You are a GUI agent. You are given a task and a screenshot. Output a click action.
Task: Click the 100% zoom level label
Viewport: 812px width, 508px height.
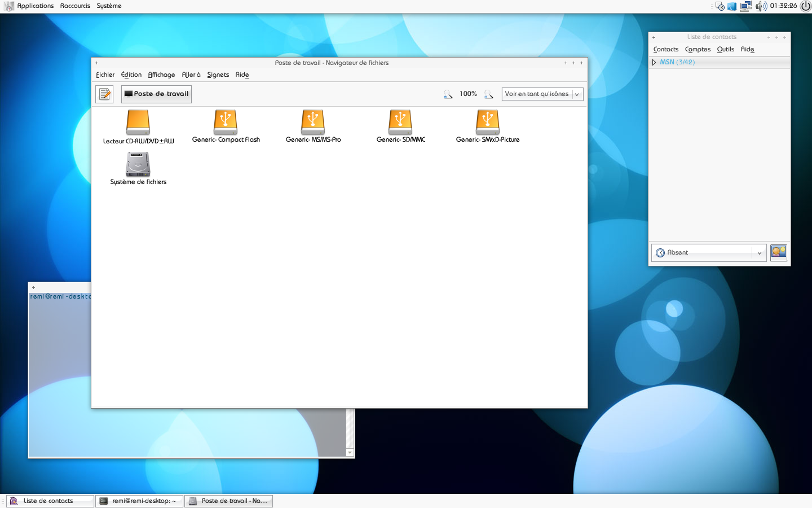coord(468,94)
